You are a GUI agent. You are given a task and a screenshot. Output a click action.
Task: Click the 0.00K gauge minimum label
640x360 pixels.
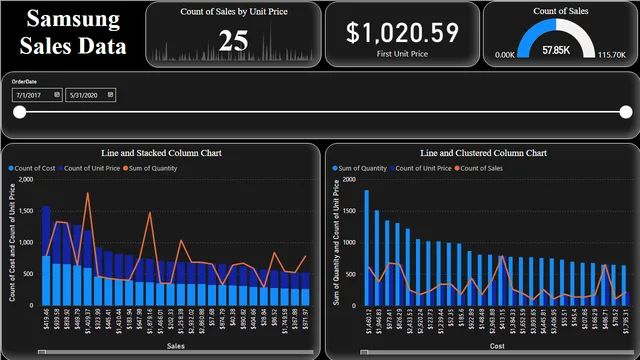click(x=504, y=55)
